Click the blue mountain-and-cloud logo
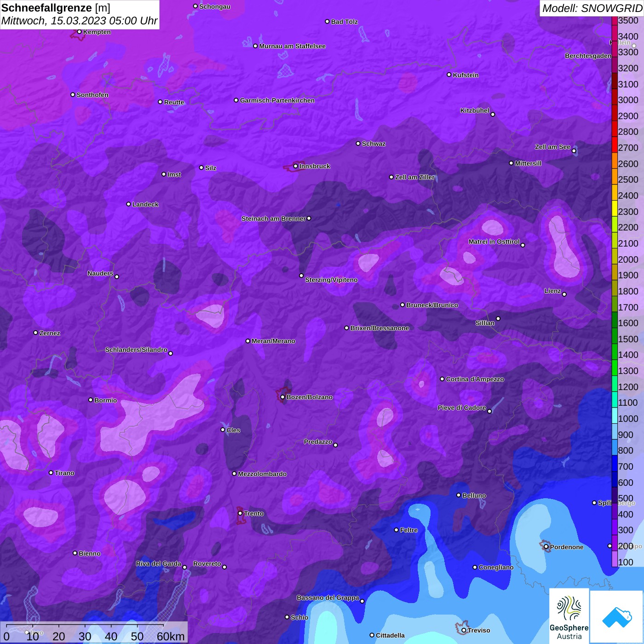 pos(616,617)
